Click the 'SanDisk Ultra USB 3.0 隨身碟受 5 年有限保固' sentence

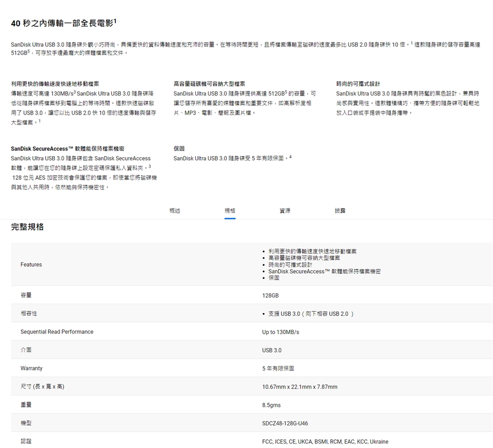tap(232, 158)
